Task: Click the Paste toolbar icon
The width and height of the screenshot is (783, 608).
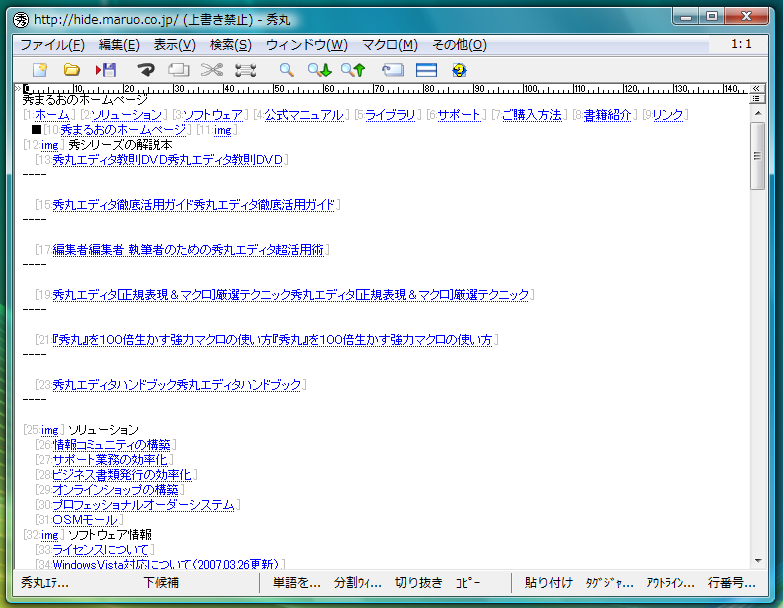Action: point(246,70)
